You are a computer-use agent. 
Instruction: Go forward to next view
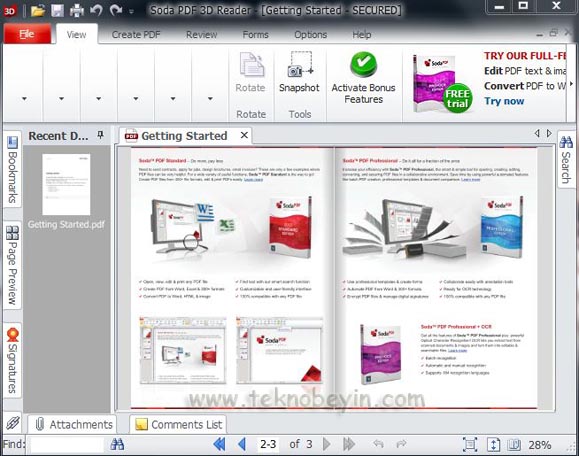[402, 444]
